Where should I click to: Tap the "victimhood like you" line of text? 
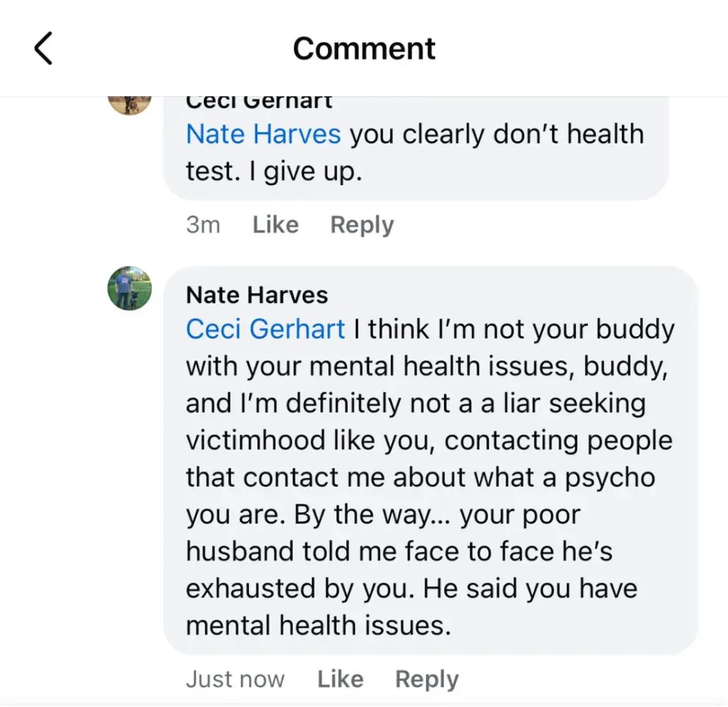click(x=311, y=440)
